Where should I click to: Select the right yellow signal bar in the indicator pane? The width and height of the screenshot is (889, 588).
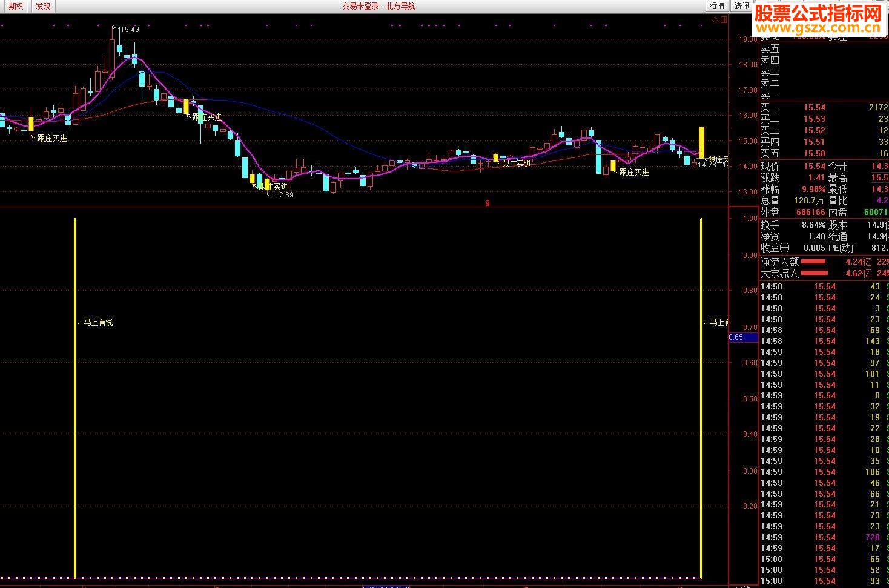tap(701, 398)
